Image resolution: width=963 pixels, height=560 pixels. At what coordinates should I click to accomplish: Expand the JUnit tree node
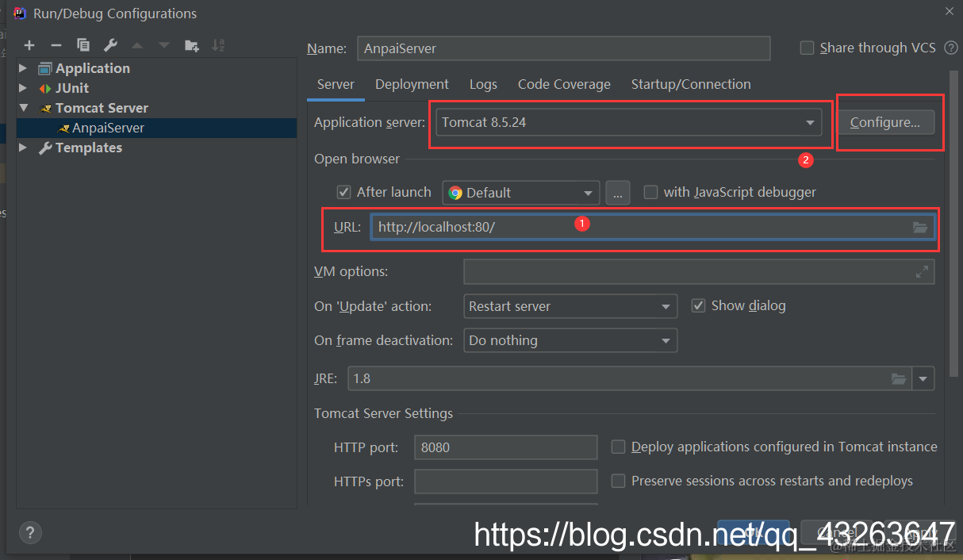(x=23, y=88)
